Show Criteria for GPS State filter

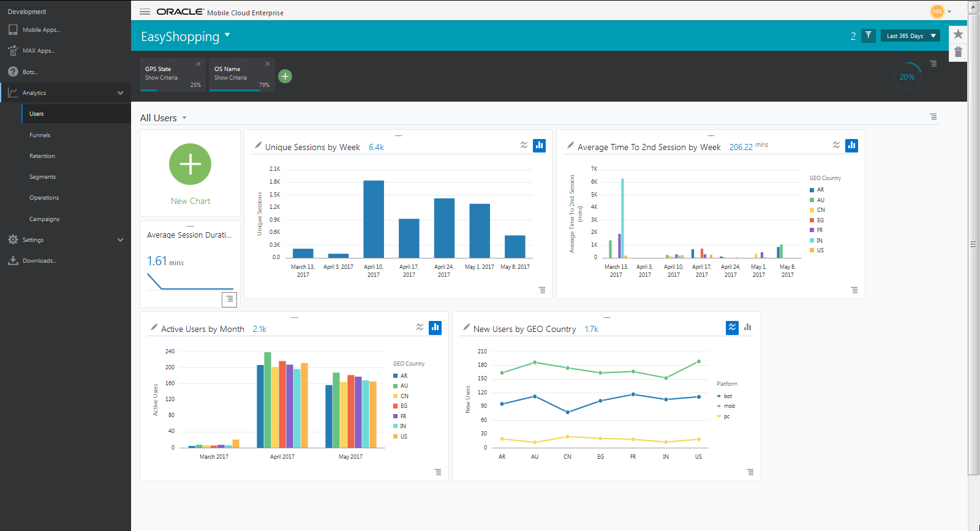pos(161,78)
